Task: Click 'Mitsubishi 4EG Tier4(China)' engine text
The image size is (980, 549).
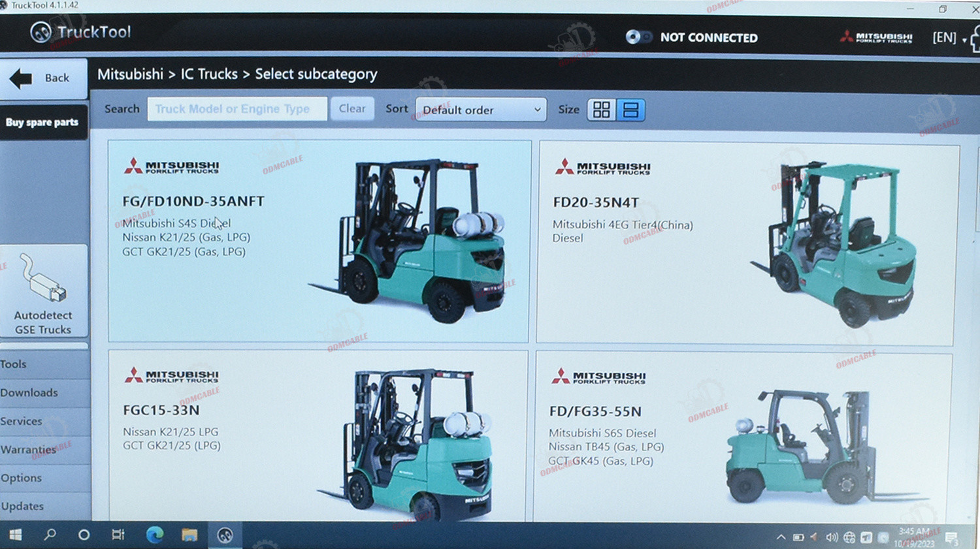Action: pos(623,225)
